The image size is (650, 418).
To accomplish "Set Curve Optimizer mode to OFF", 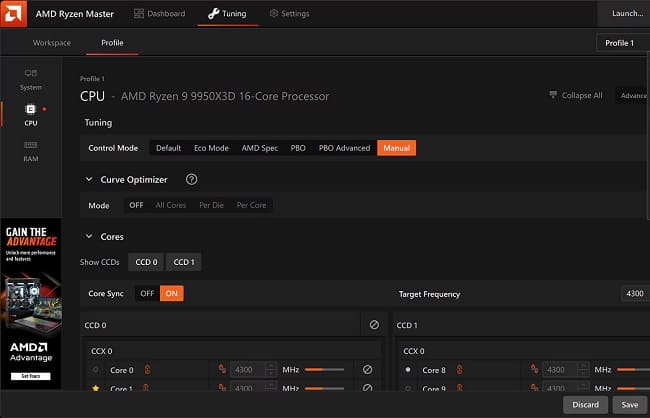I will click(136, 205).
